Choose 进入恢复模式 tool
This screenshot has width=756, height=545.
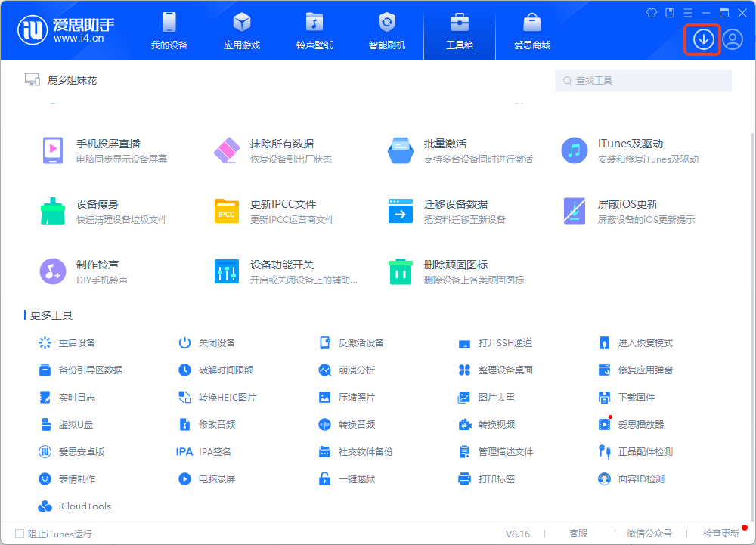tap(636, 342)
